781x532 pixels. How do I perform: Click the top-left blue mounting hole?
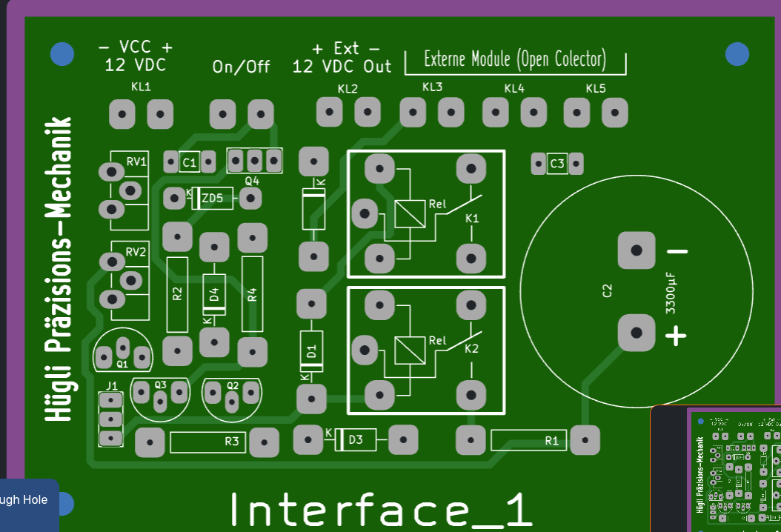62,54
